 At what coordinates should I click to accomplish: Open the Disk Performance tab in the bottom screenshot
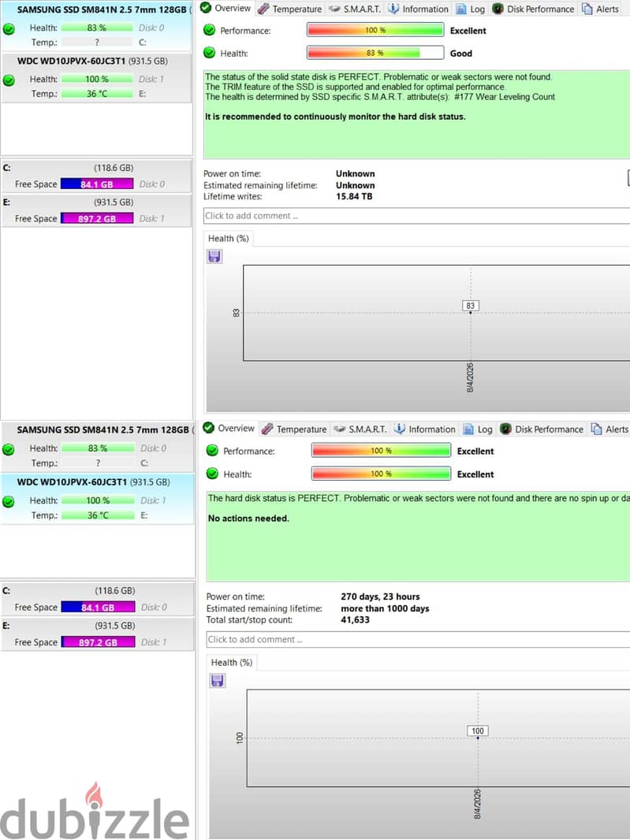[x=542, y=429]
